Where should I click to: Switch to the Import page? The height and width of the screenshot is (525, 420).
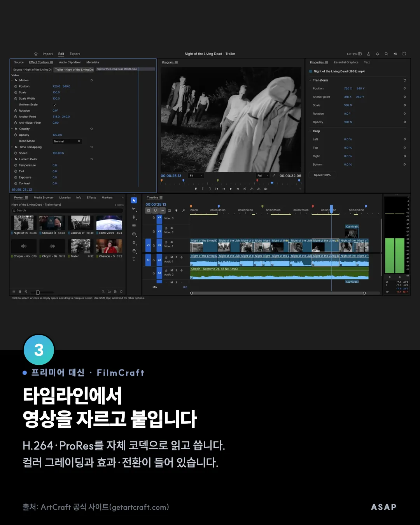point(47,54)
